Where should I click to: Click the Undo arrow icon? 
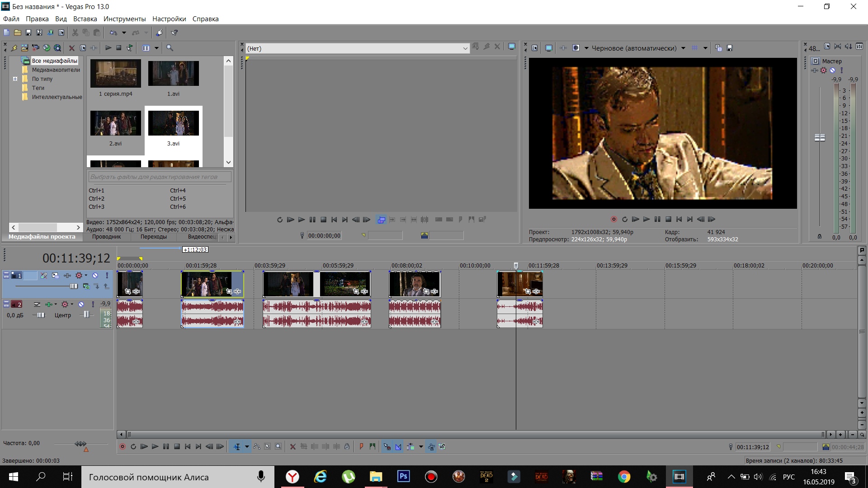click(x=113, y=33)
